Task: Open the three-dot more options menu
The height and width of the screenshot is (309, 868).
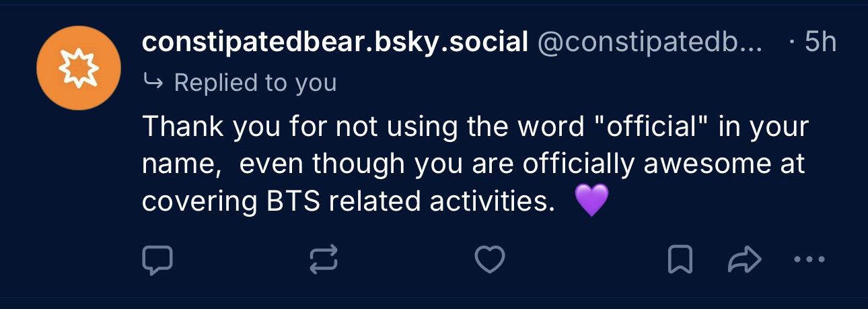Action: pyautogui.click(x=809, y=260)
